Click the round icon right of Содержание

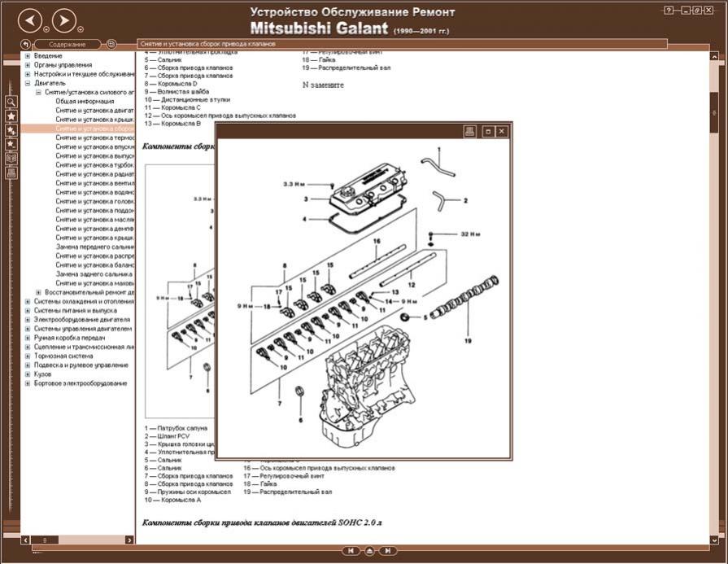coord(111,44)
